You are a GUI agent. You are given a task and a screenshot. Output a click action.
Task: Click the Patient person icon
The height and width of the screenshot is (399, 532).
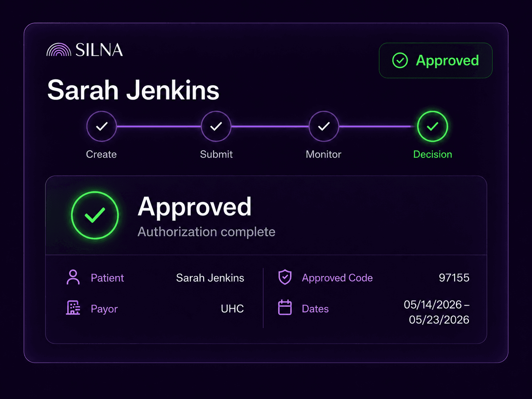coord(73,277)
